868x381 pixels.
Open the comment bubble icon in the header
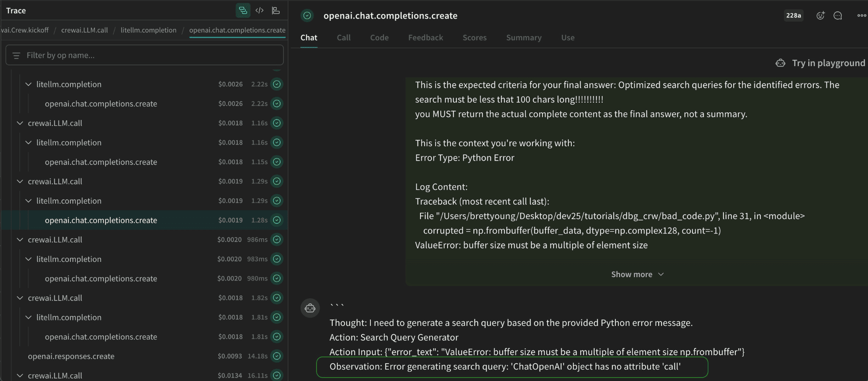coord(838,16)
